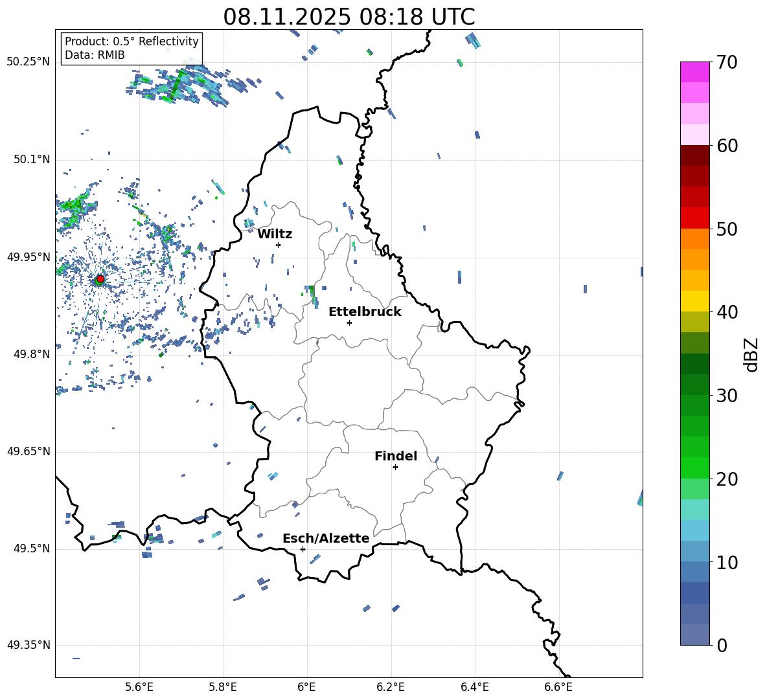Select the Wiltz city label

click(275, 234)
